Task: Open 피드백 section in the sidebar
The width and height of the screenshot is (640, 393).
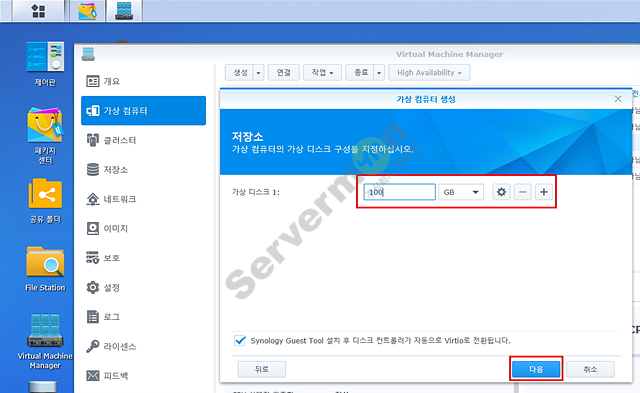Action: [x=143, y=375]
